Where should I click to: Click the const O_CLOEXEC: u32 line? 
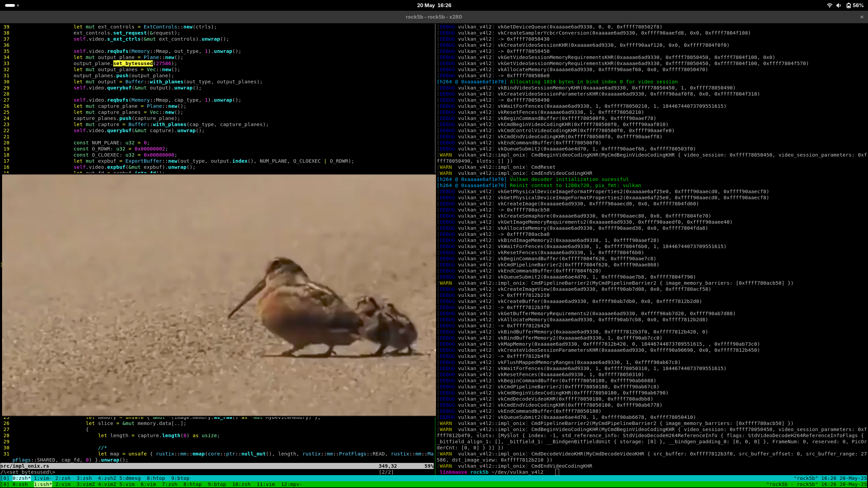125,155
